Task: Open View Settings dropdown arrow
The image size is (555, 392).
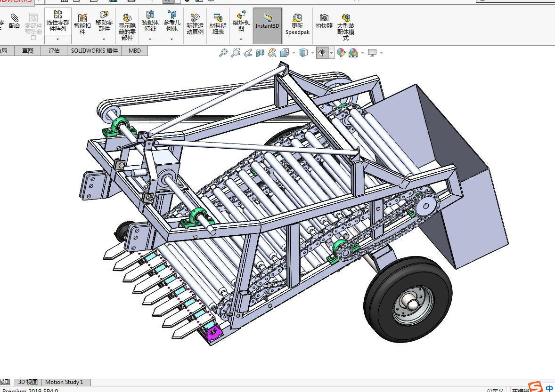Action: click(381, 53)
